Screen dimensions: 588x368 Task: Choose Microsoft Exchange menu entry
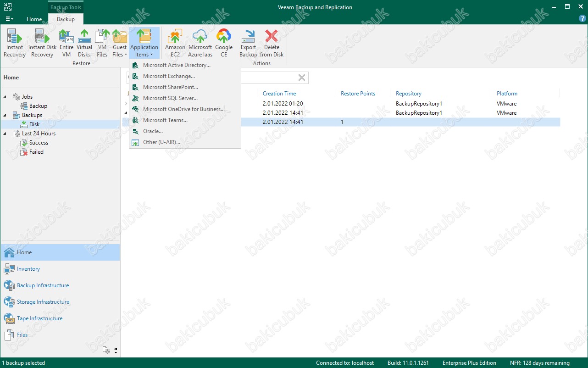pyautogui.click(x=185, y=76)
